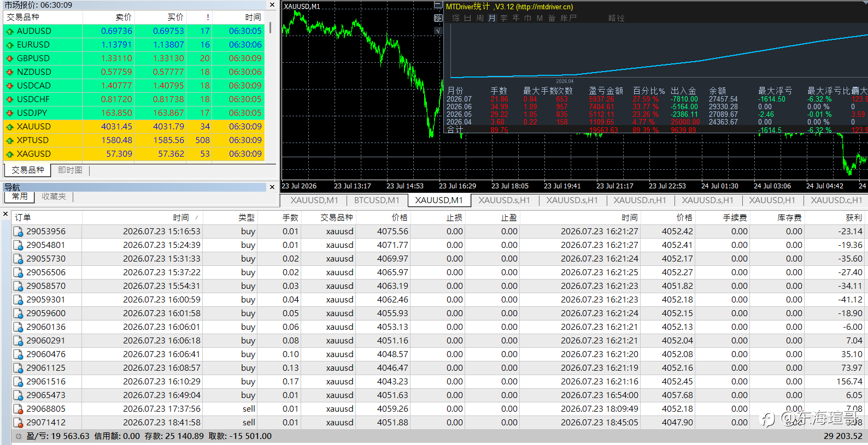868x445 pixels.
Task: Open the http://mtdriver.cn link
Action: (x=544, y=7)
